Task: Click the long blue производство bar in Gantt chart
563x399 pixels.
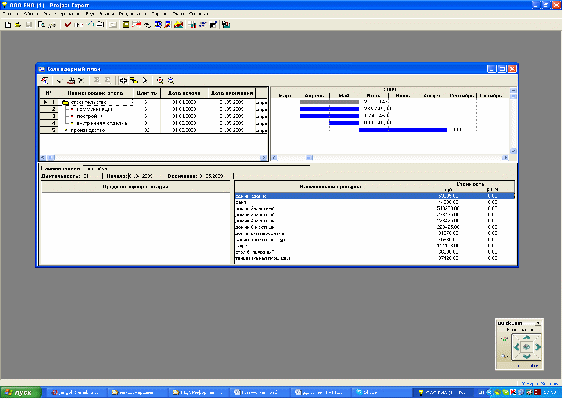Action: [403, 130]
